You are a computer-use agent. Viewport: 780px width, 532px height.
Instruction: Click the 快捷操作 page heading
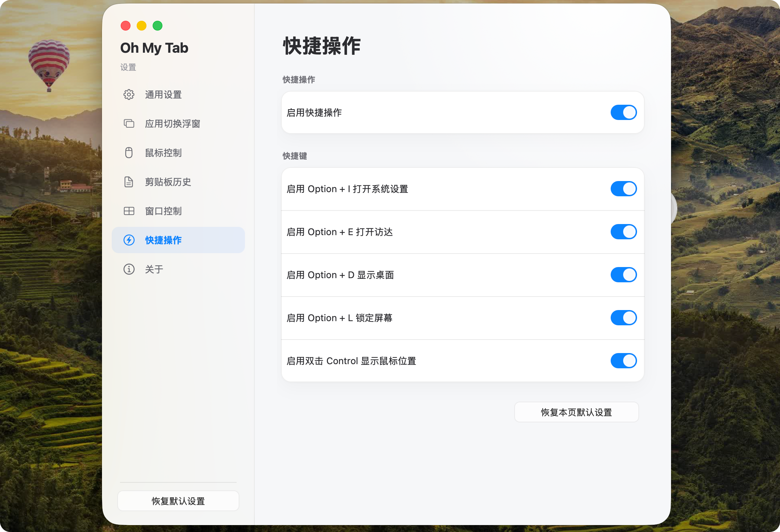pyautogui.click(x=322, y=46)
